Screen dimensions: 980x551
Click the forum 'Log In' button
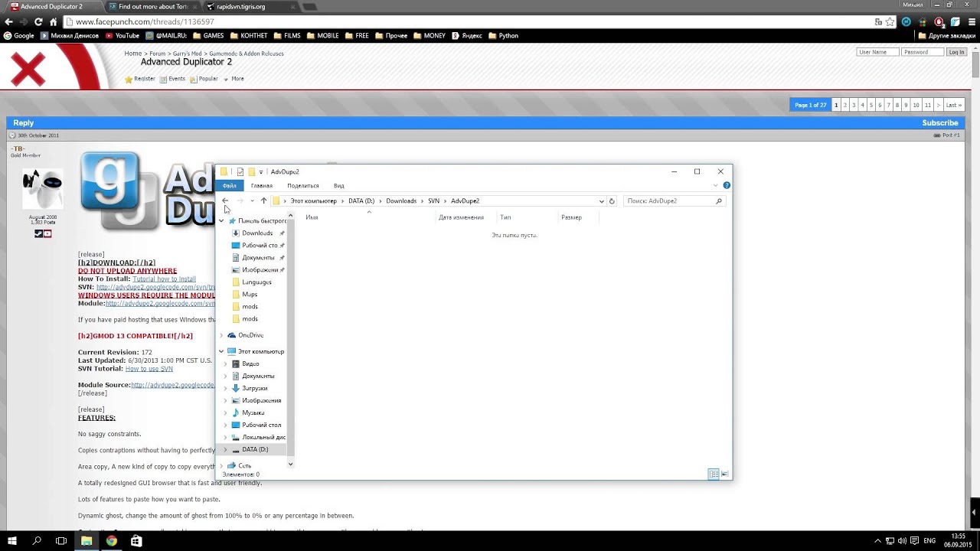(957, 52)
